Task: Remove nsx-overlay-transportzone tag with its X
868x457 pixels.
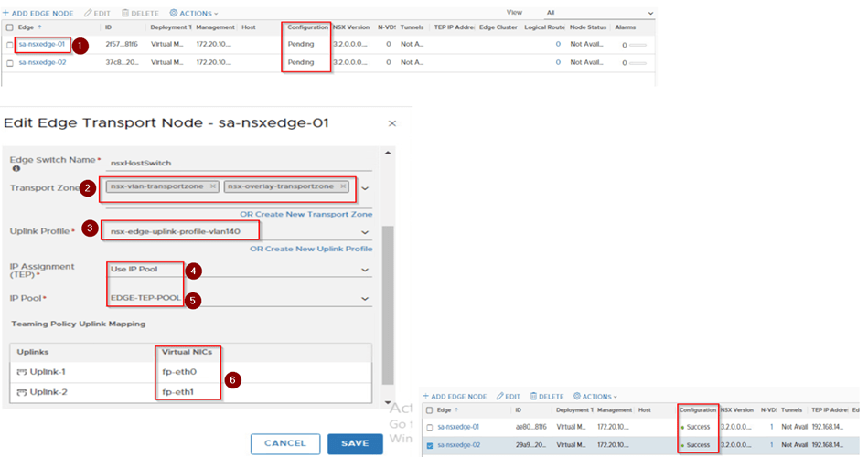Action: [x=342, y=186]
